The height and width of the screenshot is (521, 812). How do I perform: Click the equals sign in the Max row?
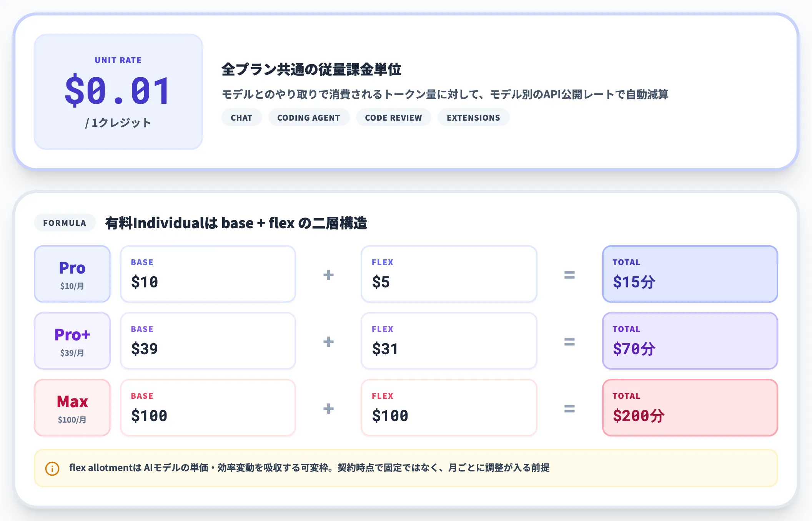[569, 408]
